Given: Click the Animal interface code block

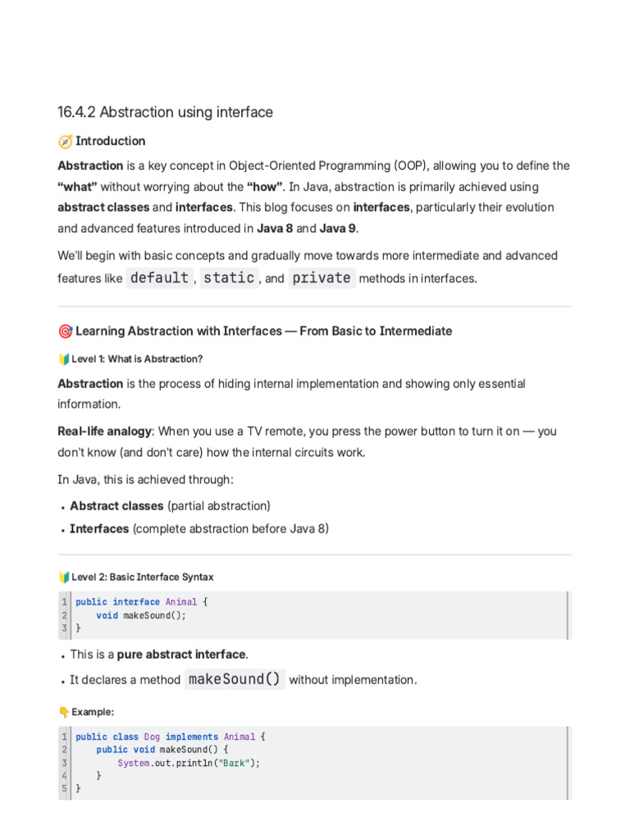Looking at the screenshot, I should 315,615.
